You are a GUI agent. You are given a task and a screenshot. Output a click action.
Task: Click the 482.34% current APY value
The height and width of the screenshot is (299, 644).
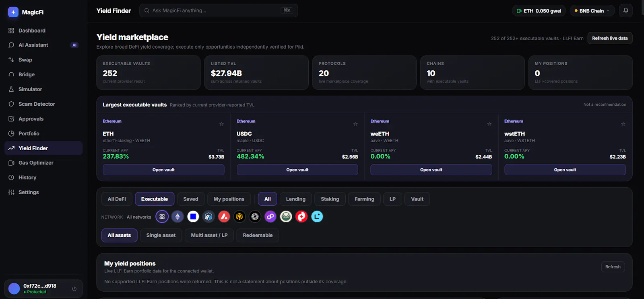(x=250, y=156)
